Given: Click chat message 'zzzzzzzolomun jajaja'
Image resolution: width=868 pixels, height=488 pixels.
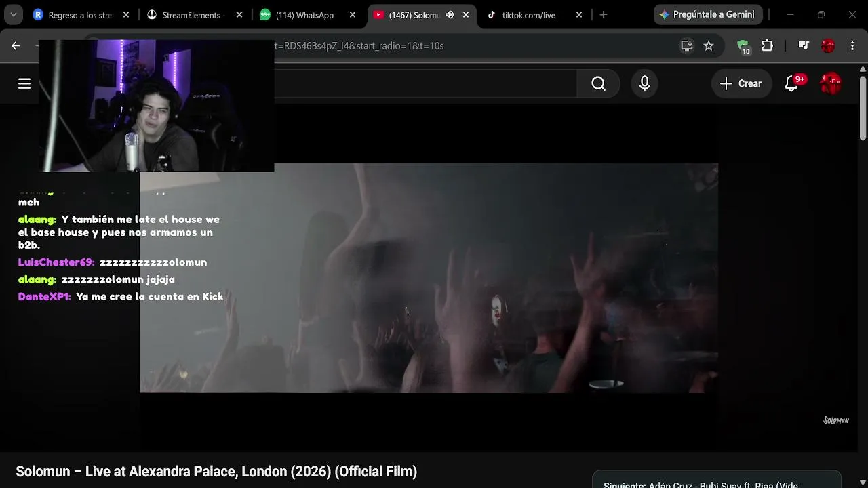Looking at the screenshot, I should click(x=118, y=279).
